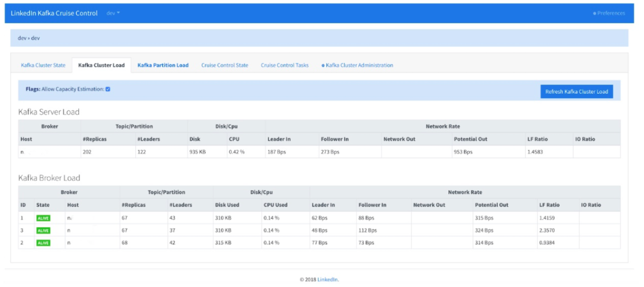Click ALIVE badge for broker 1

43,218
